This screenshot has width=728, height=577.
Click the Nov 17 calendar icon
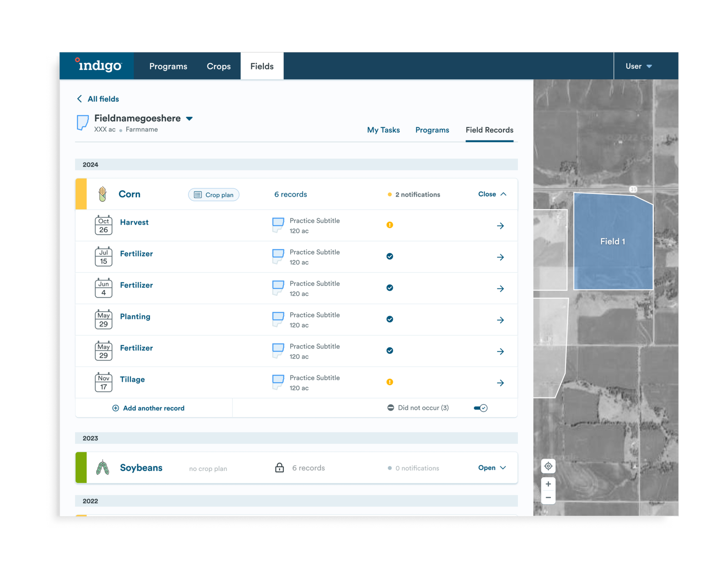(x=103, y=382)
